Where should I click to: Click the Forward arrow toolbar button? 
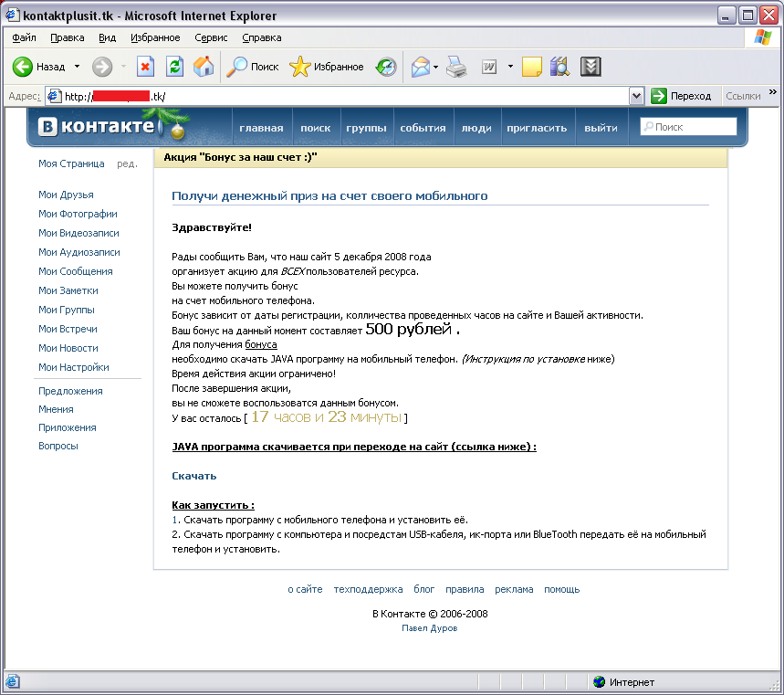(102, 67)
